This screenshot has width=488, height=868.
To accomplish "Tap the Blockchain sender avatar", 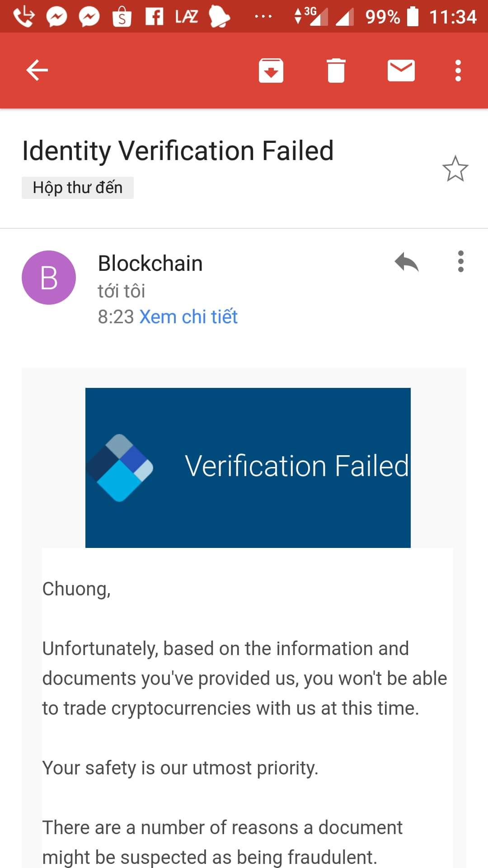I will click(x=49, y=277).
